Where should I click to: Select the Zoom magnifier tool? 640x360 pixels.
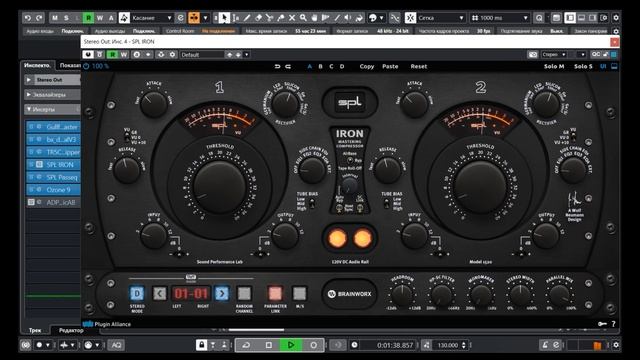303,18
